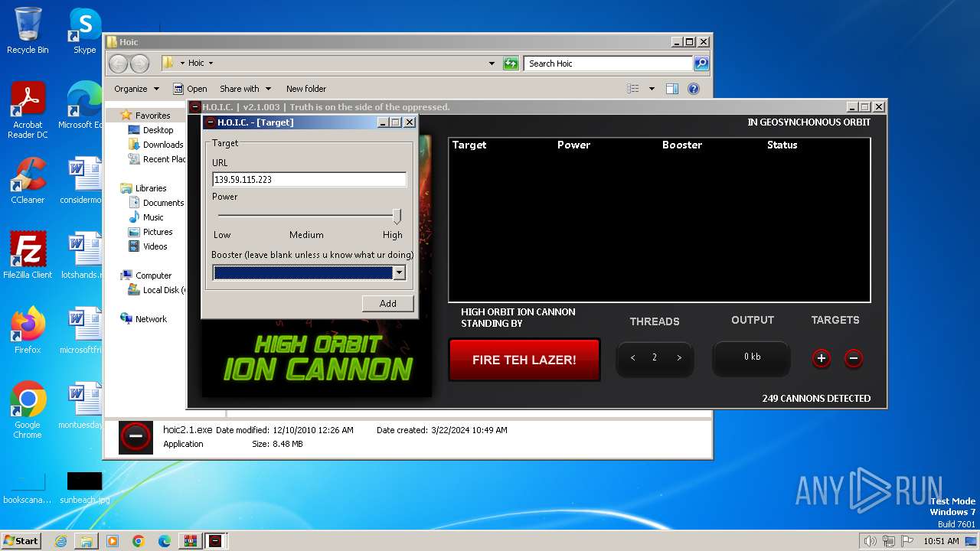Select the sunbeach.jpg desktop file

click(84, 487)
